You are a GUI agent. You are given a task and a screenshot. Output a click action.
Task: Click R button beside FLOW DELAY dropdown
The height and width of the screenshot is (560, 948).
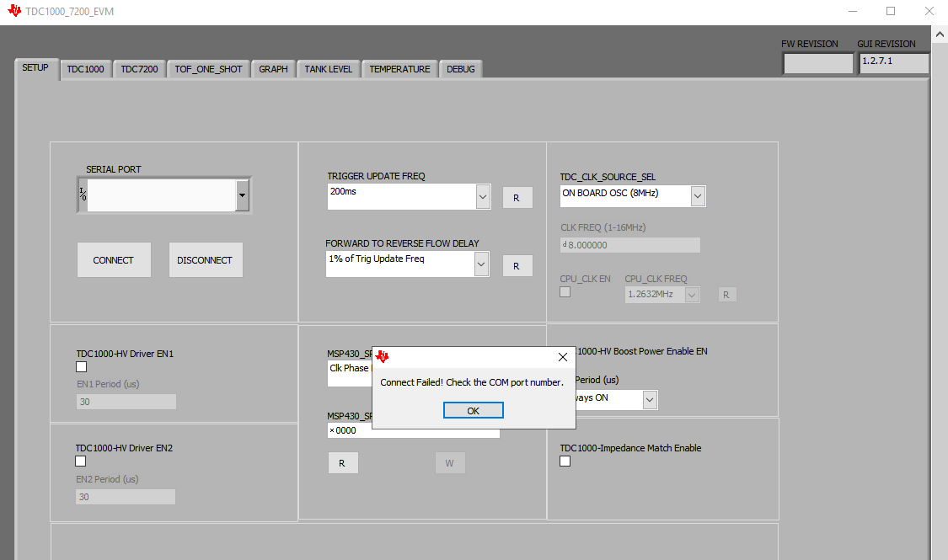coord(517,266)
